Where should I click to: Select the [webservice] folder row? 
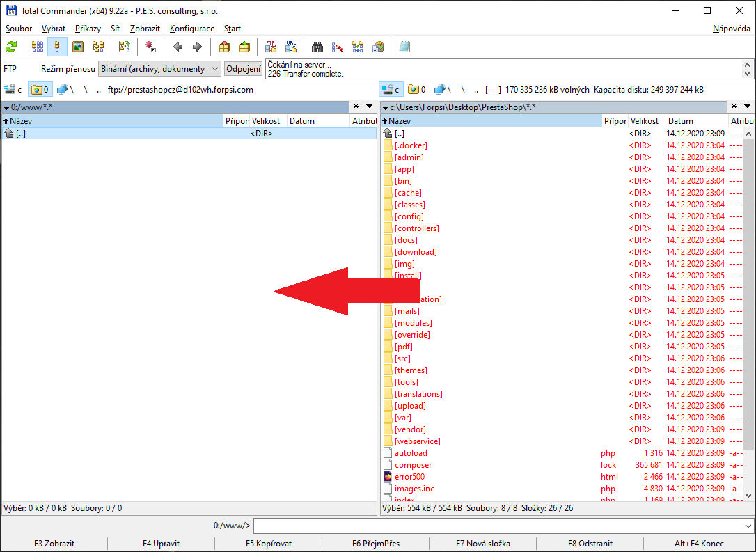click(562, 441)
